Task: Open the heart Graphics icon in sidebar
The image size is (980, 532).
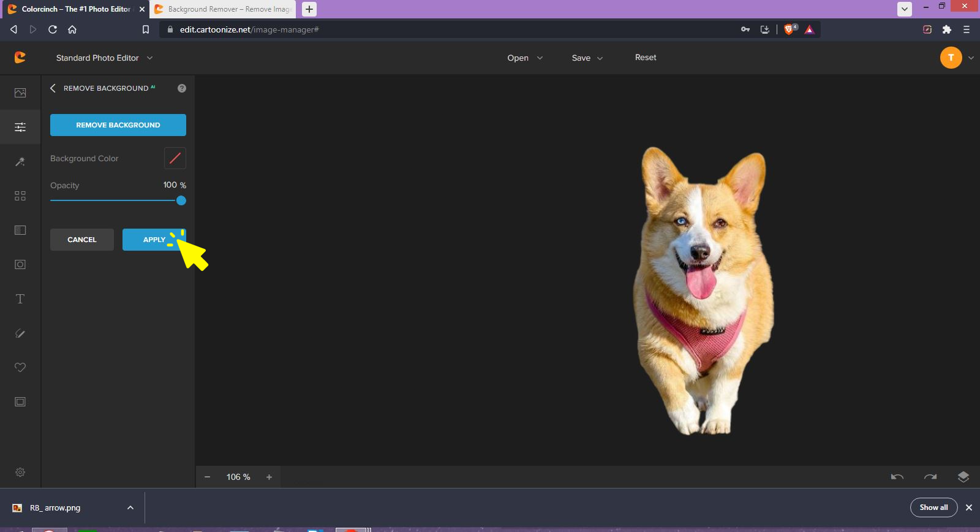Action: point(20,367)
